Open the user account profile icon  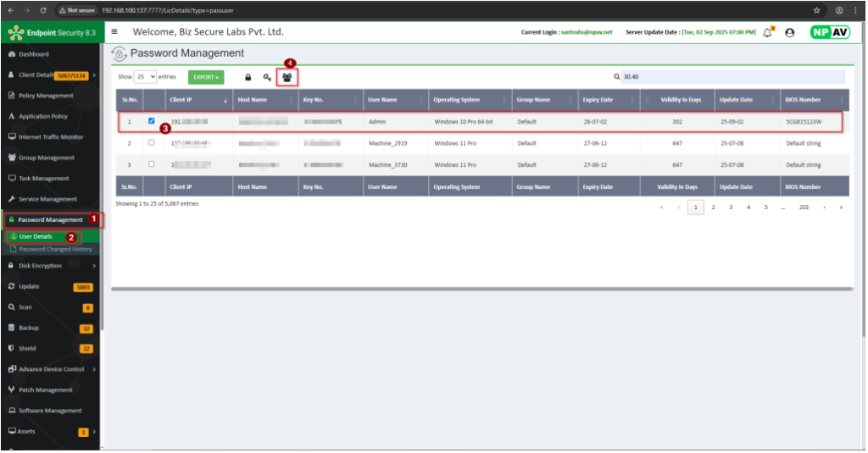pos(790,32)
